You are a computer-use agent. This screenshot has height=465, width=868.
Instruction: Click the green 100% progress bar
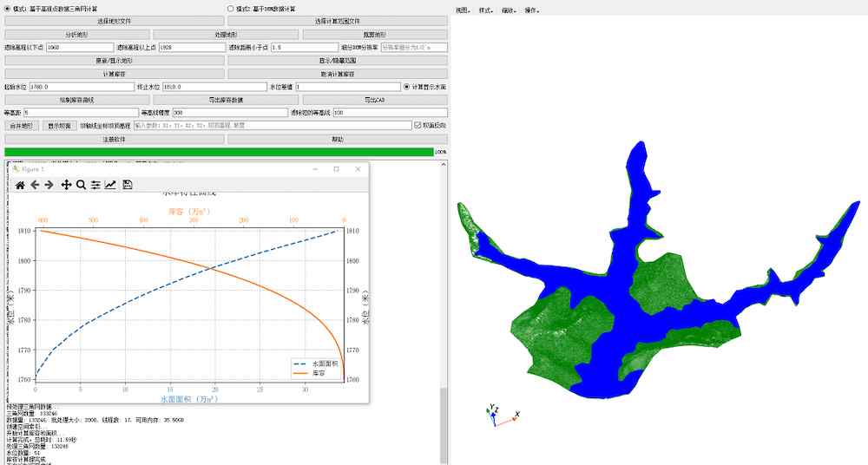tap(218, 152)
